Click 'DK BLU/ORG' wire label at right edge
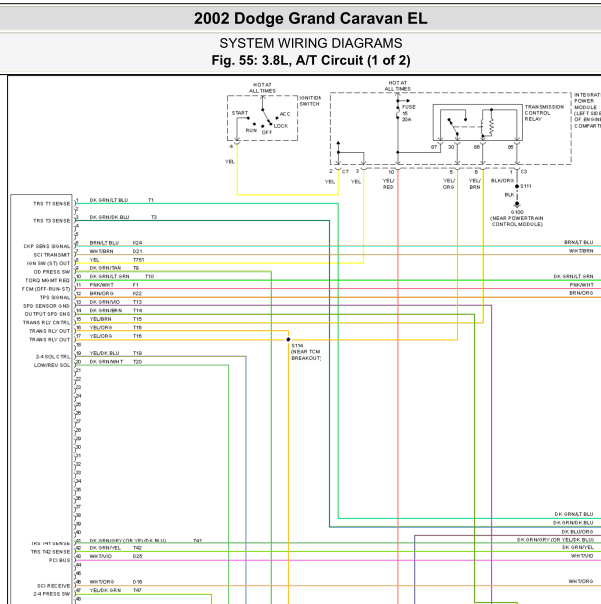This screenshot has width=601, height=604. 577,532
